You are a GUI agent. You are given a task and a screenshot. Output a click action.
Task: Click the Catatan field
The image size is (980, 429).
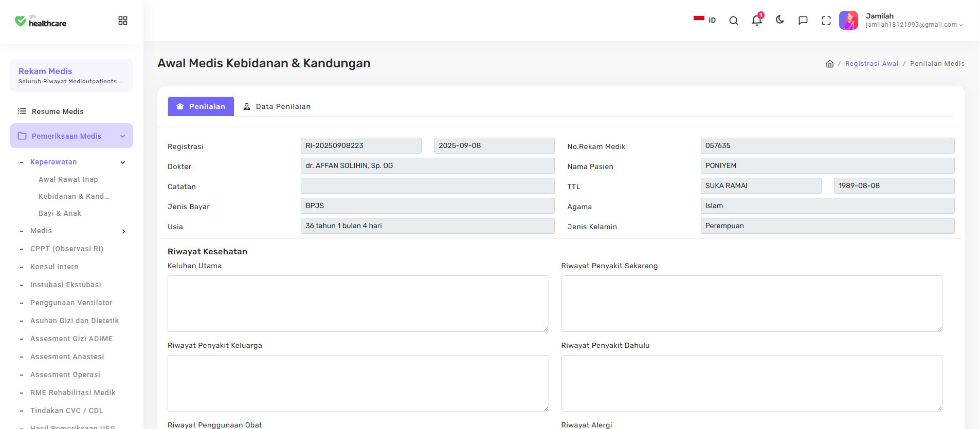[x=428, y=186]
